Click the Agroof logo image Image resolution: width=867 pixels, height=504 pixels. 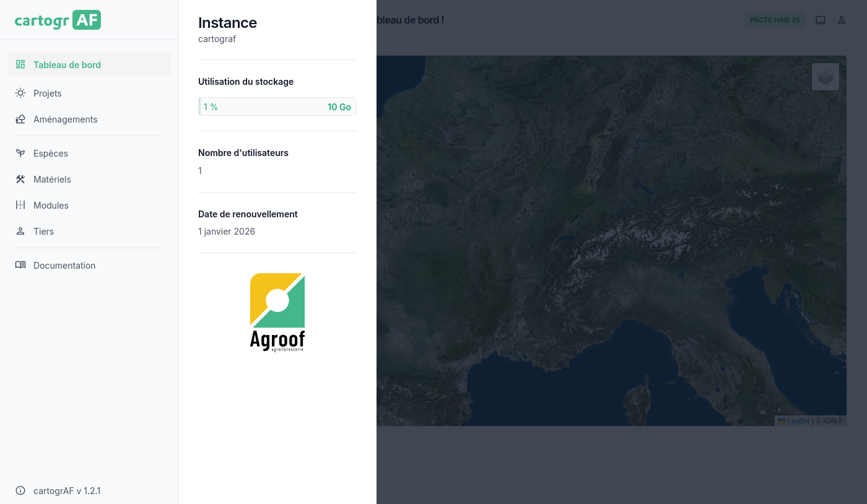(x=277, y=312)
